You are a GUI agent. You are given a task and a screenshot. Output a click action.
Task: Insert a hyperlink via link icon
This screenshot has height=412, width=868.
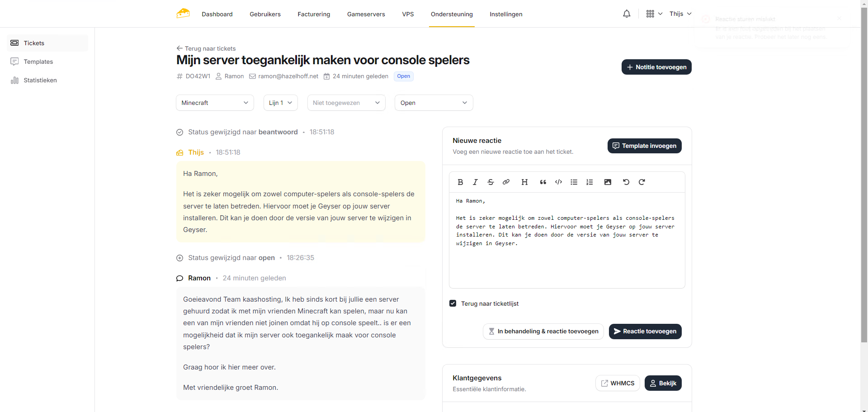pyautogui.click(x=506, y=182)
